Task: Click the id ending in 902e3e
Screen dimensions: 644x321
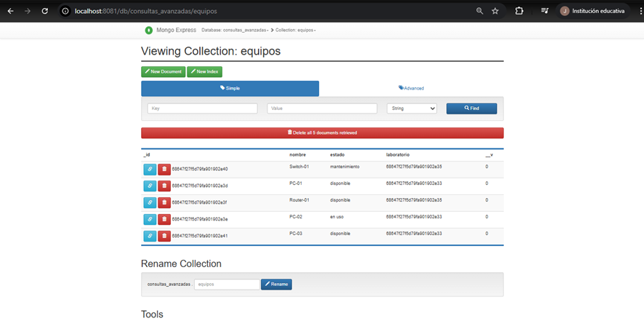Action: click(200, 219)
